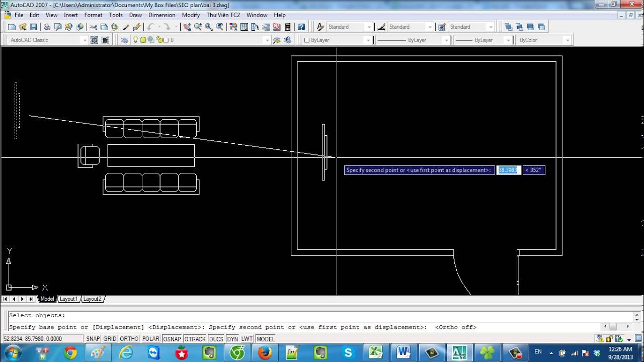Open Workspace Settings gear icon
644x362 pixels.
coord(94,40)
